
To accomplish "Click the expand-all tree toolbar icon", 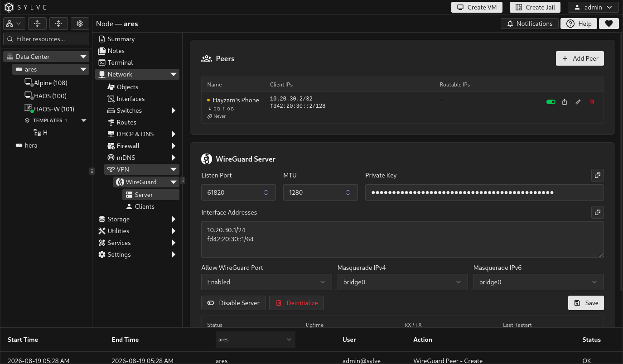I will tap(37, 24).
